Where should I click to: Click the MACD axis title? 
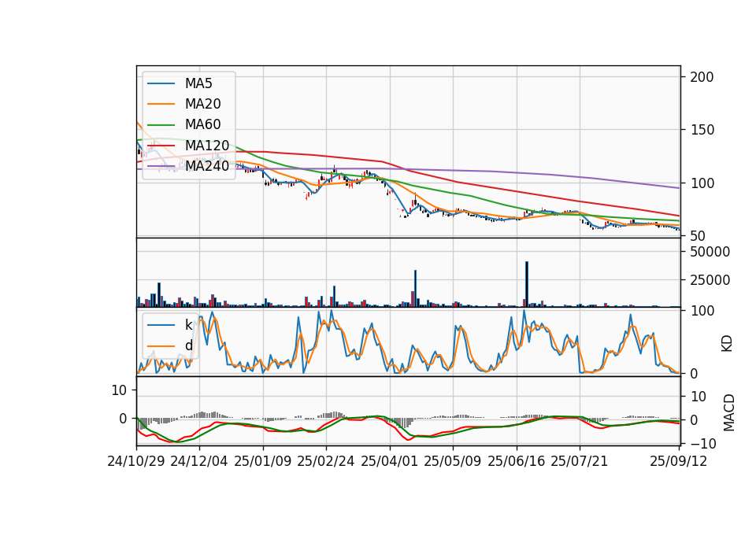[x=728, y=413]
